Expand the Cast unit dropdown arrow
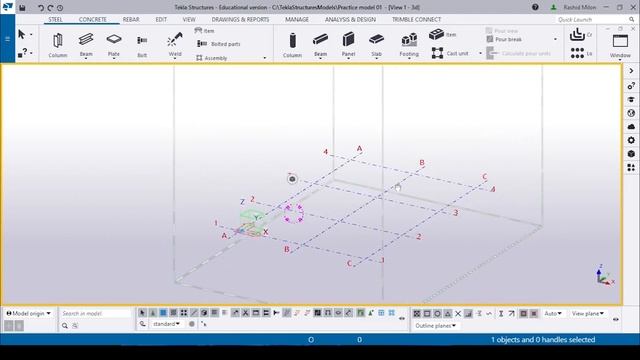Screen dimensions: 640x360 pyautogui.click(x=480, y=53)
